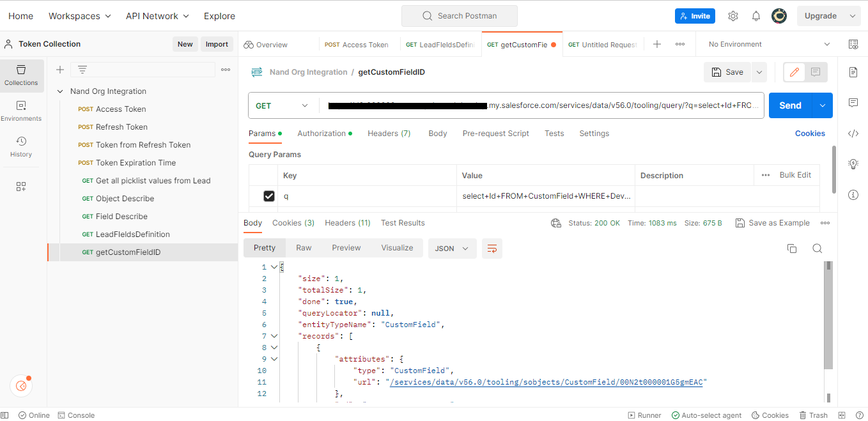Screen dimensions: 868x421
Task: Switch to the request Headers (7) tab
Action: (389, 134)
